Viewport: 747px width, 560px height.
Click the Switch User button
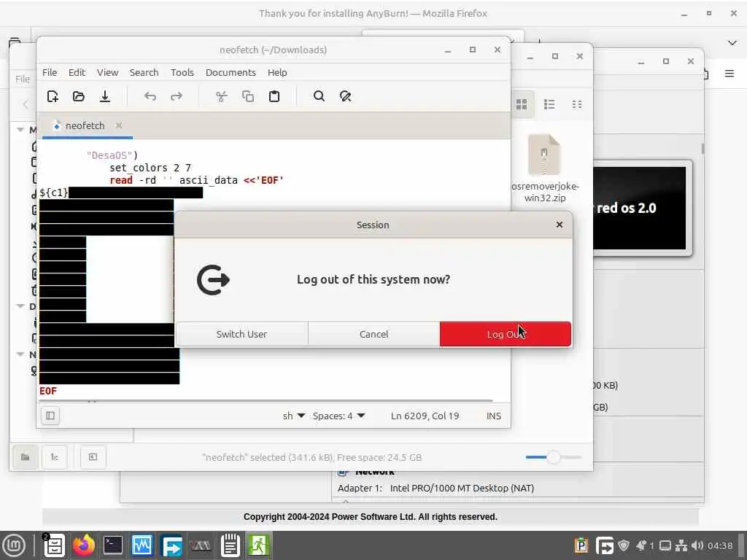pos(241,334)
